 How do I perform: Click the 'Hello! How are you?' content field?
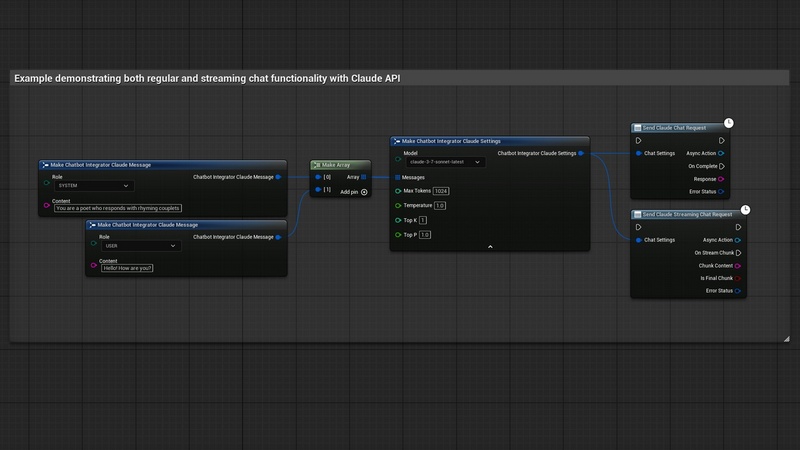click(x=126, y=268)
